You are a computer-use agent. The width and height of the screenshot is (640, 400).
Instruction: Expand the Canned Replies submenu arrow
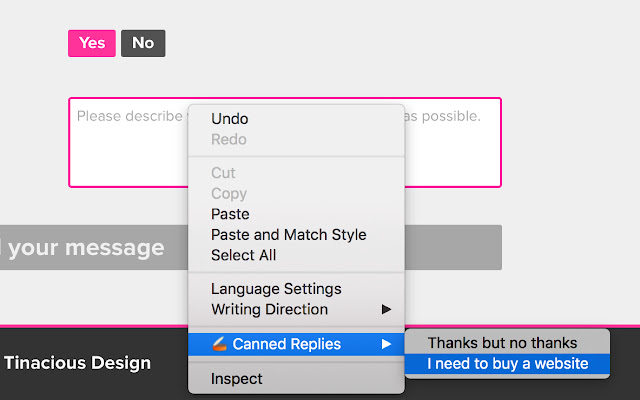pos(386,344)
